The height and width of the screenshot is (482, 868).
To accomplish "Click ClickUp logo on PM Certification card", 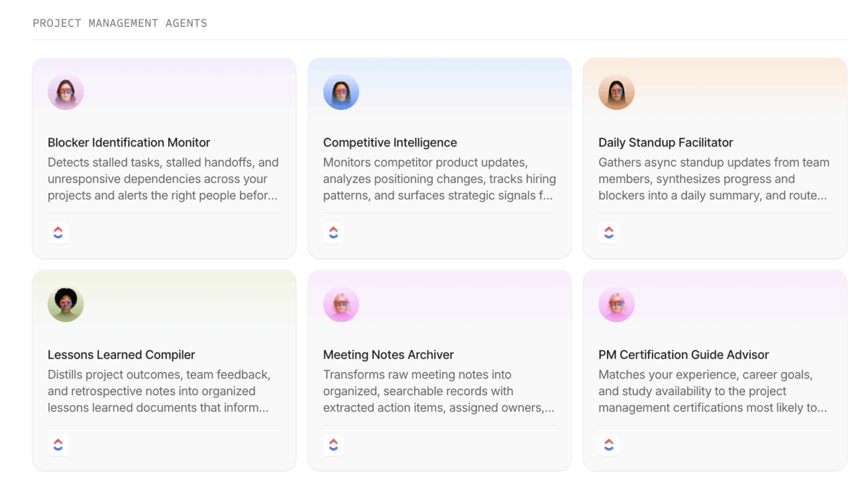I will (x=609, y=445).
